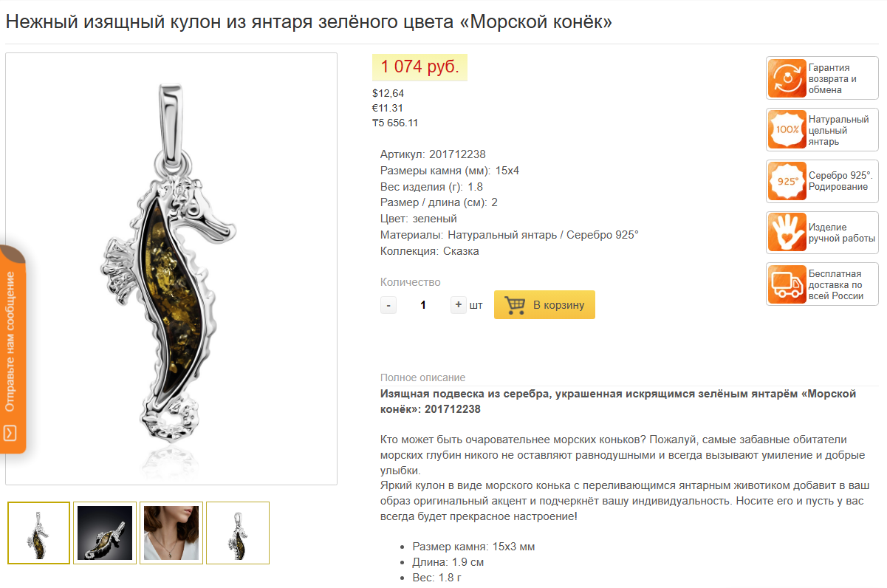Click the shopping cart icon in button
The height and width of the screenshot is (588, 887).
click(x=515, y=305)
